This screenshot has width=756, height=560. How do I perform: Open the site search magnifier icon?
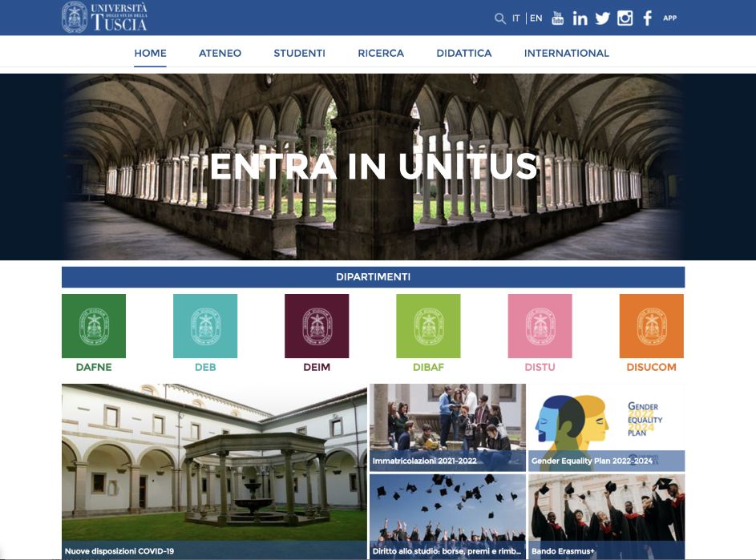(x=499, y=16)
